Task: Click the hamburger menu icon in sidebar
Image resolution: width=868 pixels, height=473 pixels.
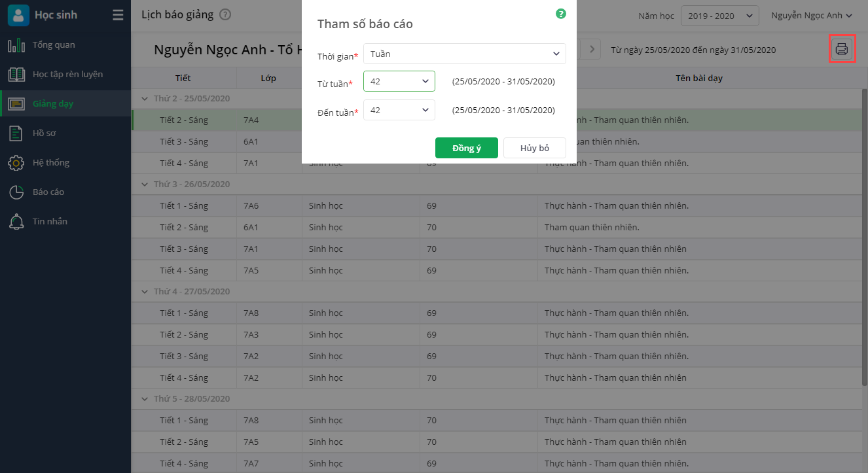Action: click(x=118, y=15)
